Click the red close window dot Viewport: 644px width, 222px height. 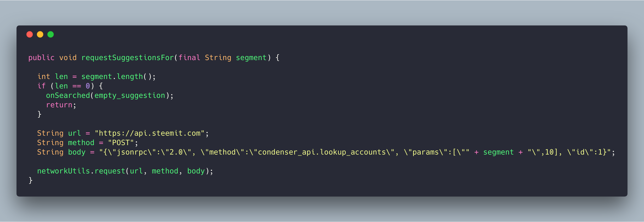coord(30,34)
